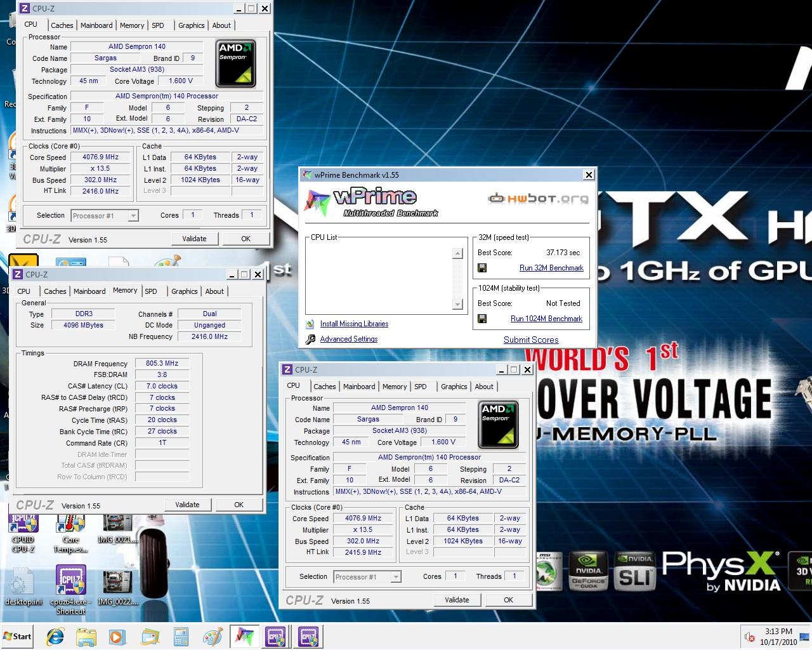This screenshot has width=812, height=650.
Task: Select the CPUID CPU-Z desktop shortcut
Action: coord(23,533)
